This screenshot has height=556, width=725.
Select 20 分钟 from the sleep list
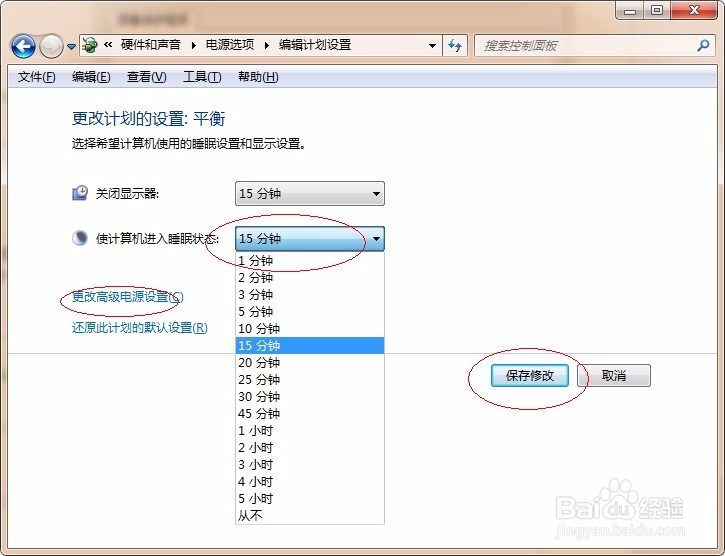point(310,363)
